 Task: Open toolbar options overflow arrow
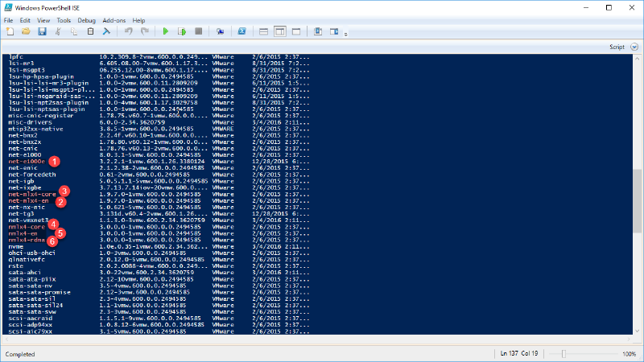click(346, 34)
